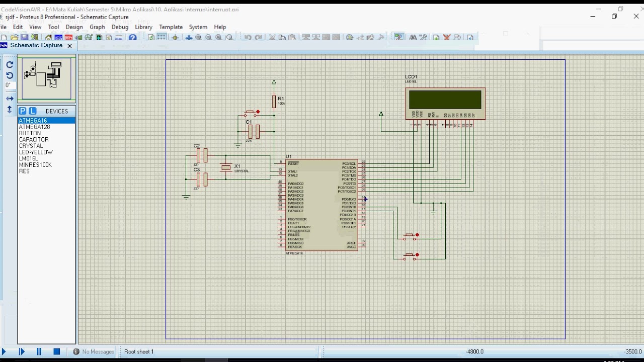Click the Help question mark icon

point(133,37)
